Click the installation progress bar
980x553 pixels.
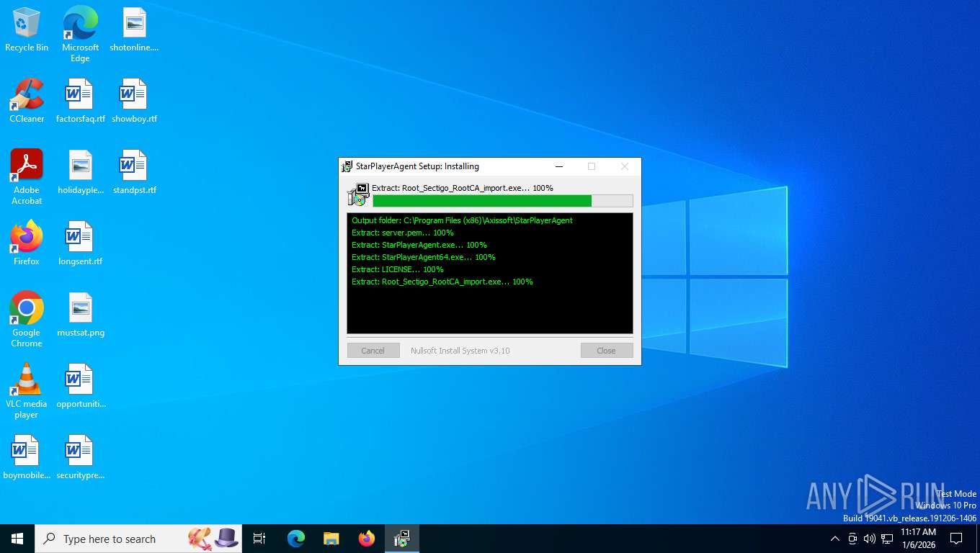point(503,201)
